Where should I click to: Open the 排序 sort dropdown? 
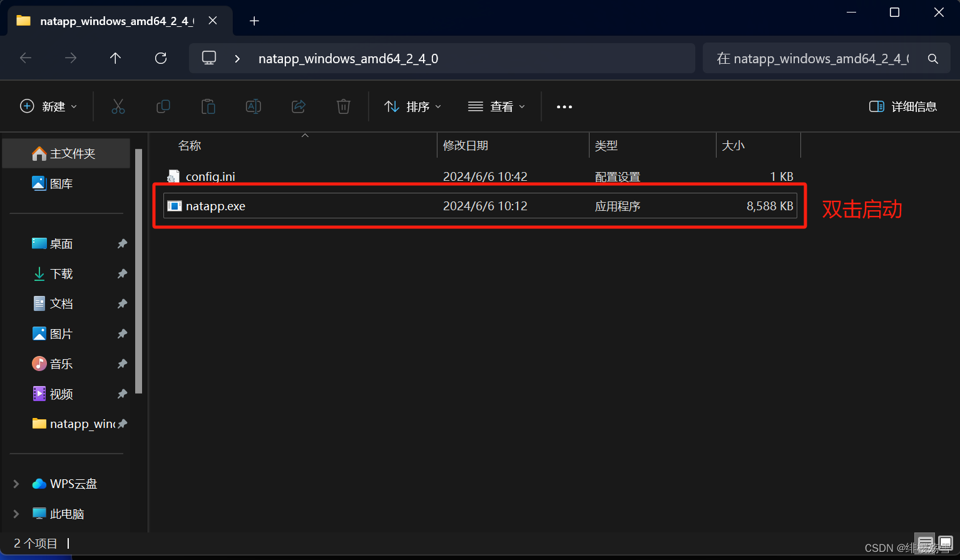coord(412,106)
